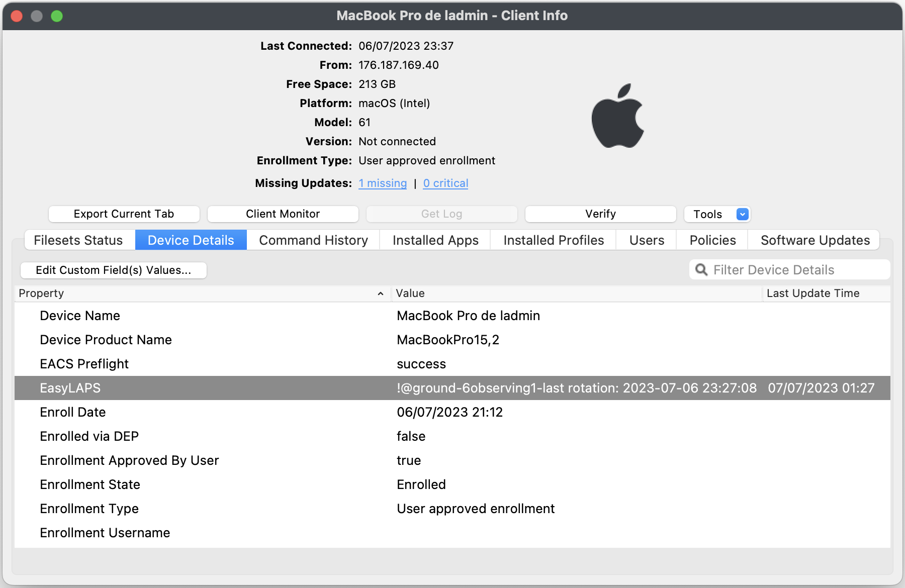The height and width of the screenshot is (588, 905).
Task: Click the magnifier icon in filter field
Action: tap(701, 270)
